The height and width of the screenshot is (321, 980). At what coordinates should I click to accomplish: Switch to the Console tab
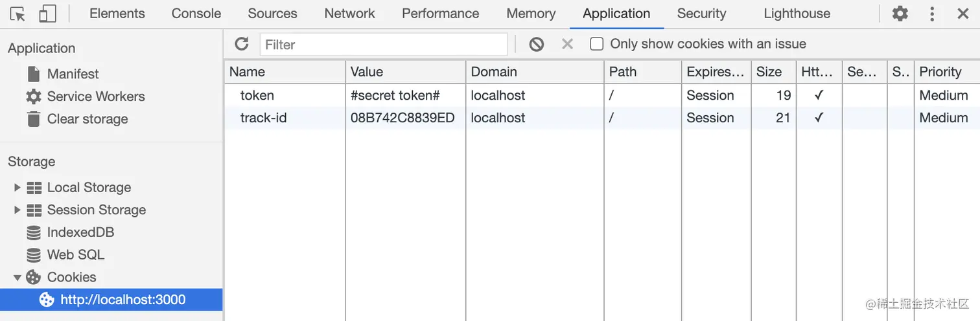pyautogui.click(x=196, y=14)
